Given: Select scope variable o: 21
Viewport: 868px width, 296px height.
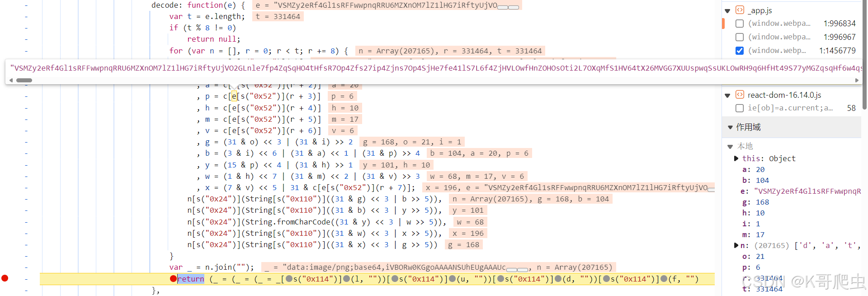Looking at the screenshot, I should pos(754,256).
